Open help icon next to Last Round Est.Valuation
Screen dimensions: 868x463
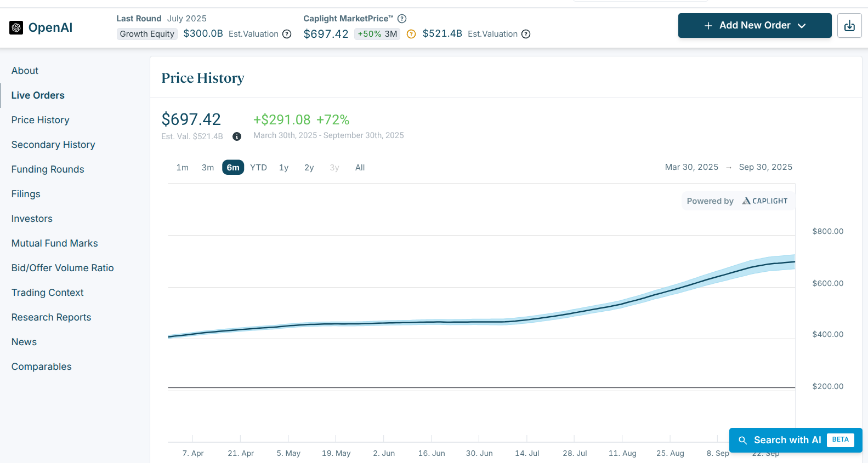pyautogui.click(x=287, y=34)
